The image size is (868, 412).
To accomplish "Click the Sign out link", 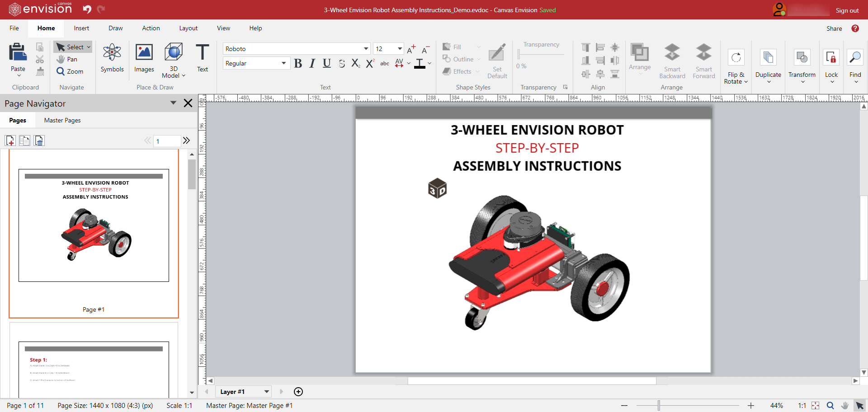I will point(847,10).
